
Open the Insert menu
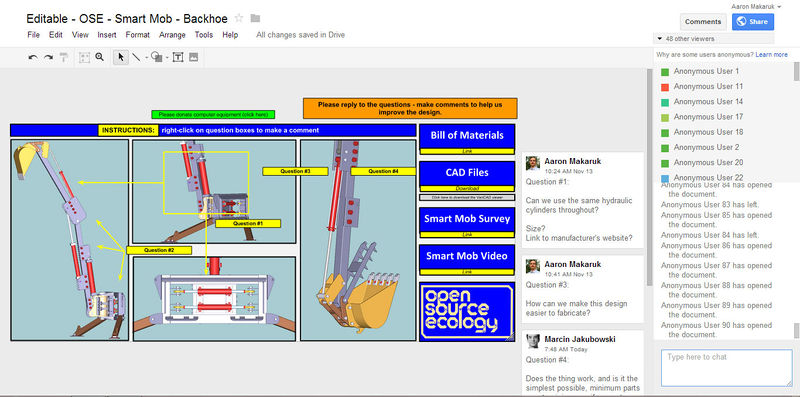click(x=107, y=35)
